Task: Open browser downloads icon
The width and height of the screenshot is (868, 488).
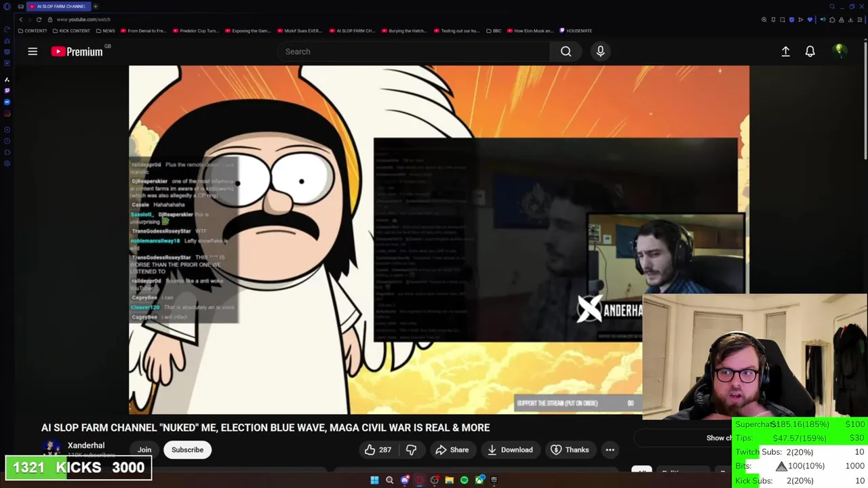Action: [850, 20]
